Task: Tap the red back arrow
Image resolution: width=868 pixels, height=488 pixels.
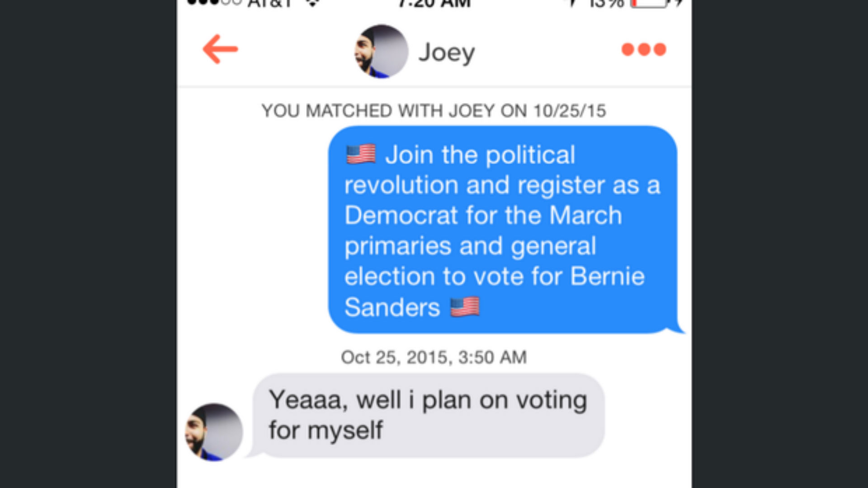Action: [220, 49]
